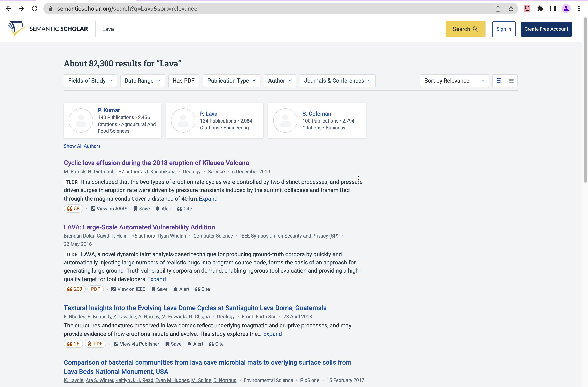Viewport: 588px width, 387px height.
Task: Switch to compact list view
Action: [x=511, y=81]
